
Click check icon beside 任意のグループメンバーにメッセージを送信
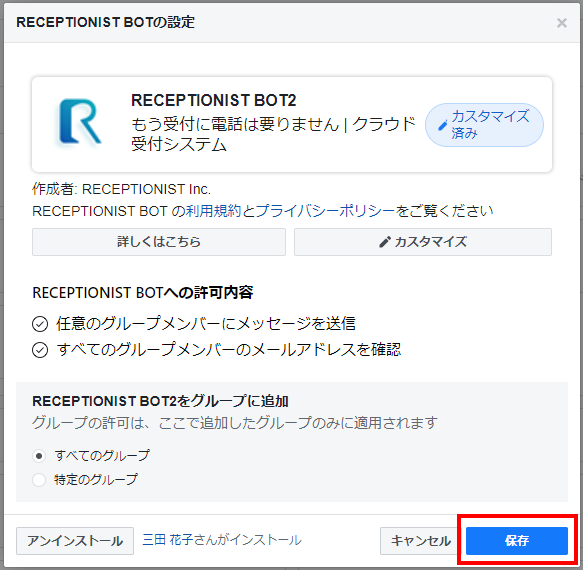(40, 324)
